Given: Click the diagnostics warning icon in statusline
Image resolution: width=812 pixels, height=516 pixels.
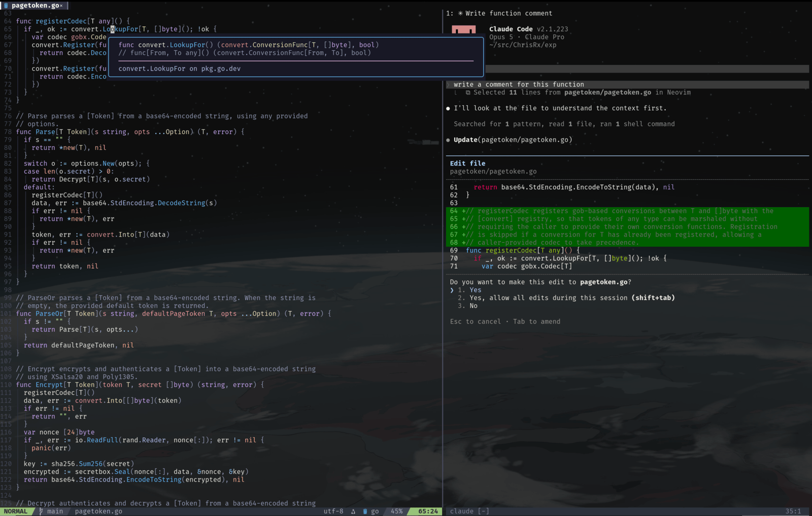Looking at the screenshot, I should coord(353,511).
